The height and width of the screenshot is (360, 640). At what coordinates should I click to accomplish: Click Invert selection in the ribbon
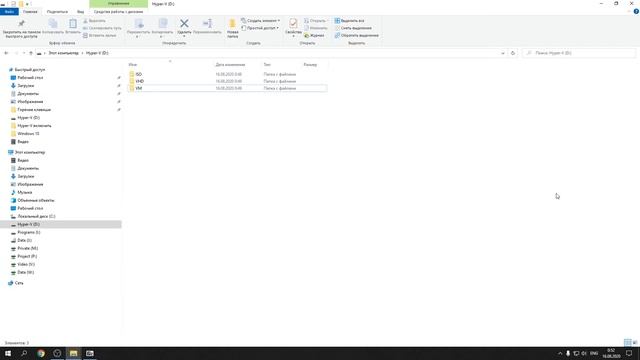[357, 36]
